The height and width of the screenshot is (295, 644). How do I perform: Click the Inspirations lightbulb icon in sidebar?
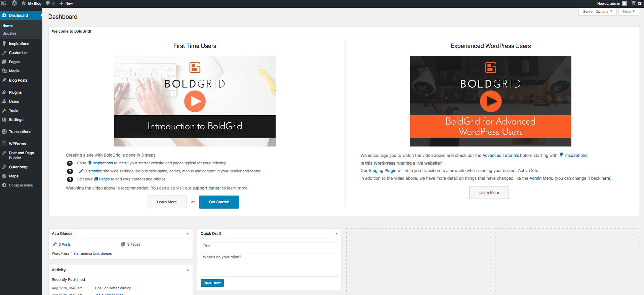coord(4,44)
